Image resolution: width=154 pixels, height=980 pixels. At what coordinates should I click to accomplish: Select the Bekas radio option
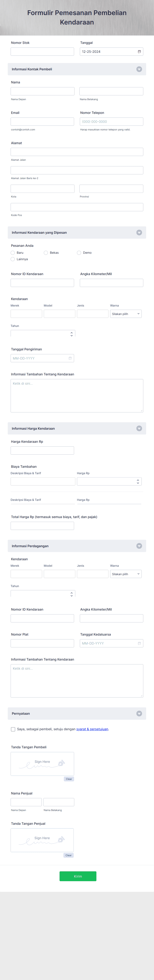[x=46, y=253]
